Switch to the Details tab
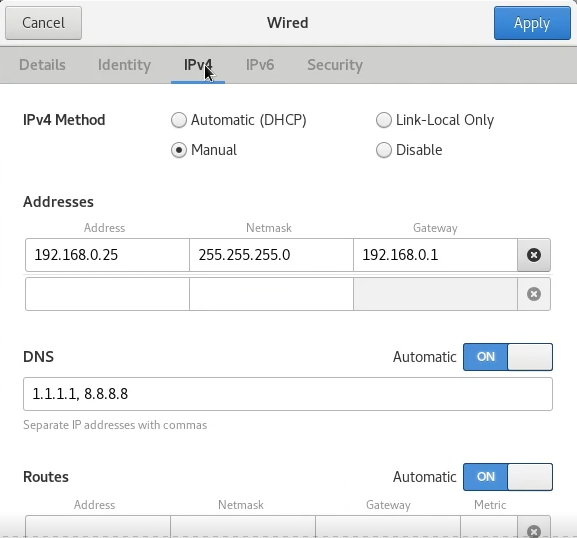 point(42,65)
